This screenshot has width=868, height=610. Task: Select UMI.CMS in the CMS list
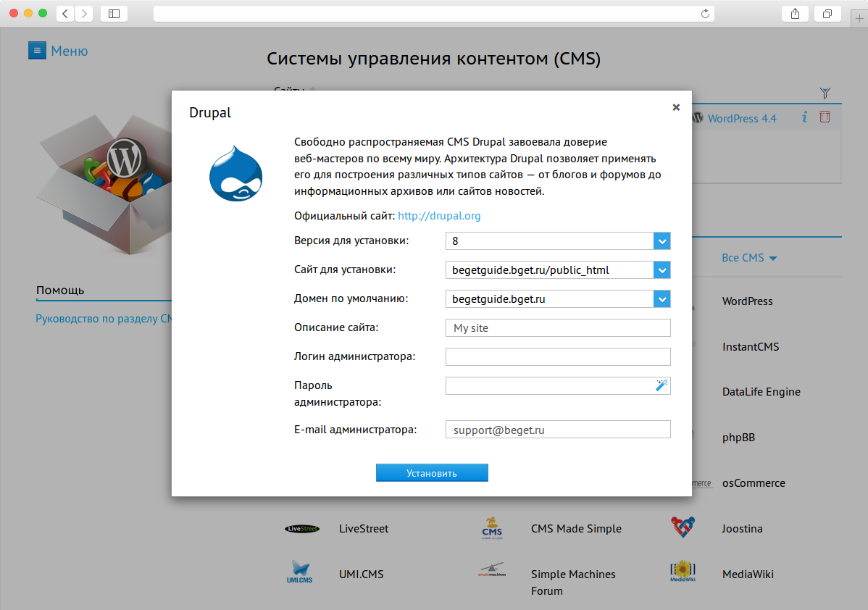[x=362, y=575]
